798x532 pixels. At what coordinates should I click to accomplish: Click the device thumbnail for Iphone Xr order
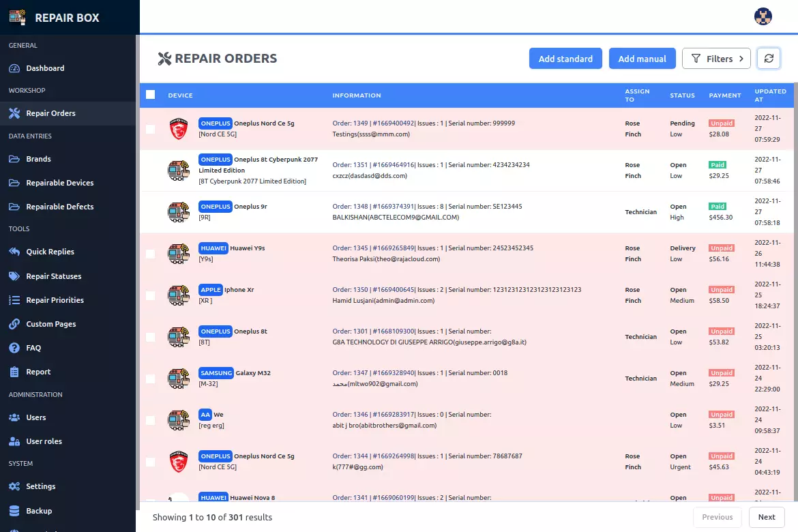click(x=179, y=295)
